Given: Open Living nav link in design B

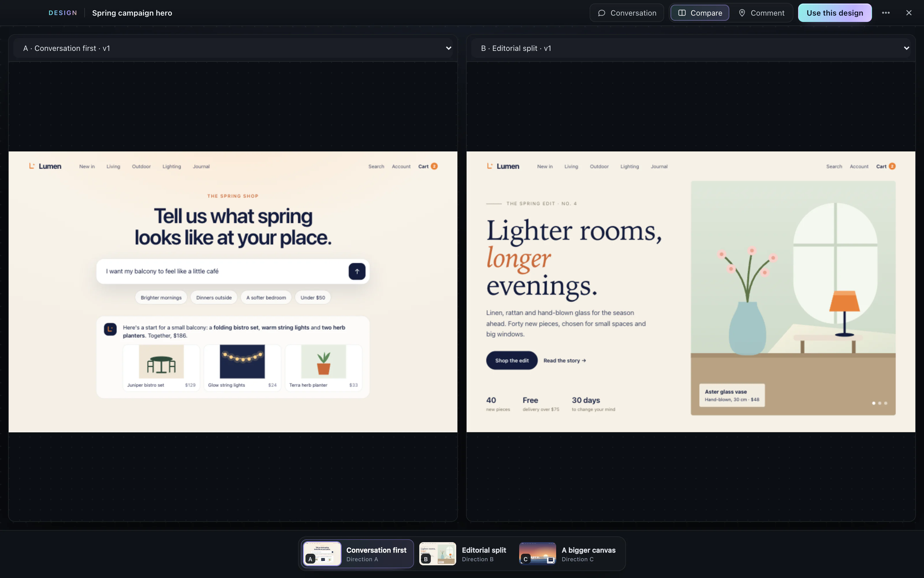Looking at the screenshot, I should point(571,167).
